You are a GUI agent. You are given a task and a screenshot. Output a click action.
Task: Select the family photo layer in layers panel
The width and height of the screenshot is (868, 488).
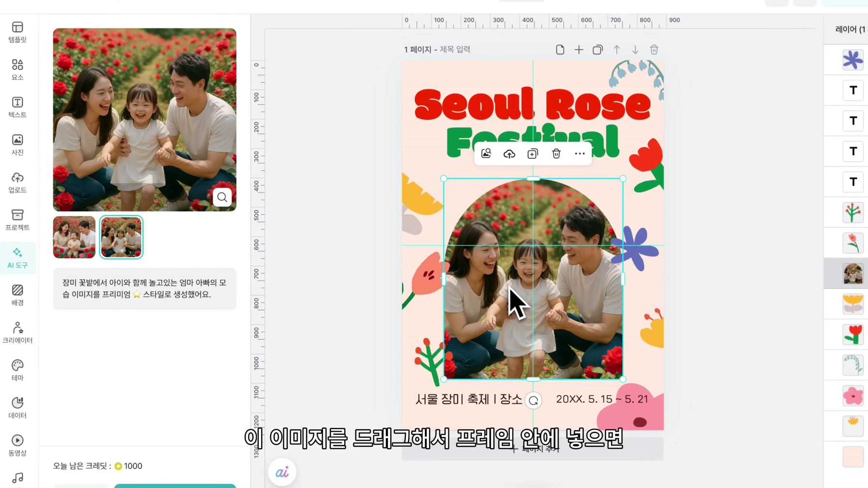[852, 274]
